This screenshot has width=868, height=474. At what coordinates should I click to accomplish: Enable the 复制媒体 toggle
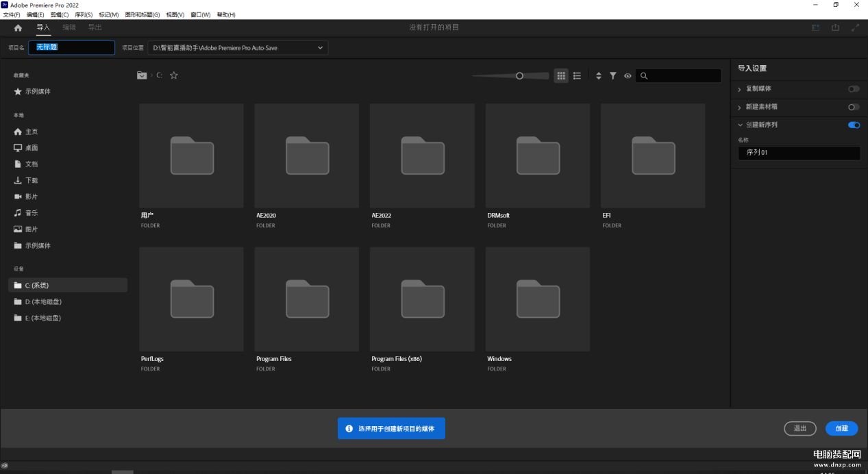(854, 89)
